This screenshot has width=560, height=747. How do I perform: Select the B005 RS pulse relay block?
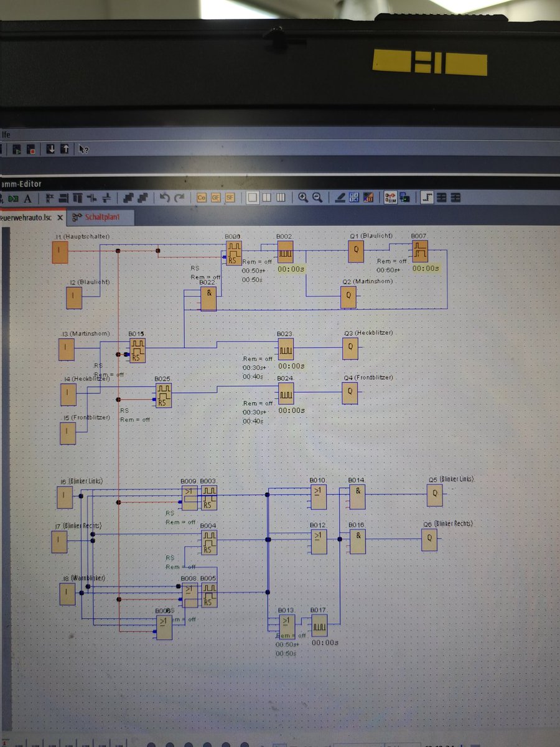(x=209, y=594)
